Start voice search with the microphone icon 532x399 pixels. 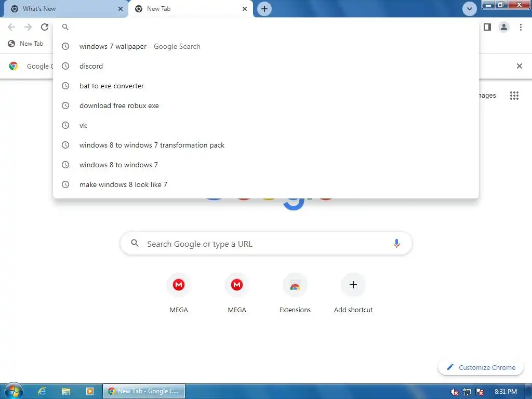pos(396,244)
